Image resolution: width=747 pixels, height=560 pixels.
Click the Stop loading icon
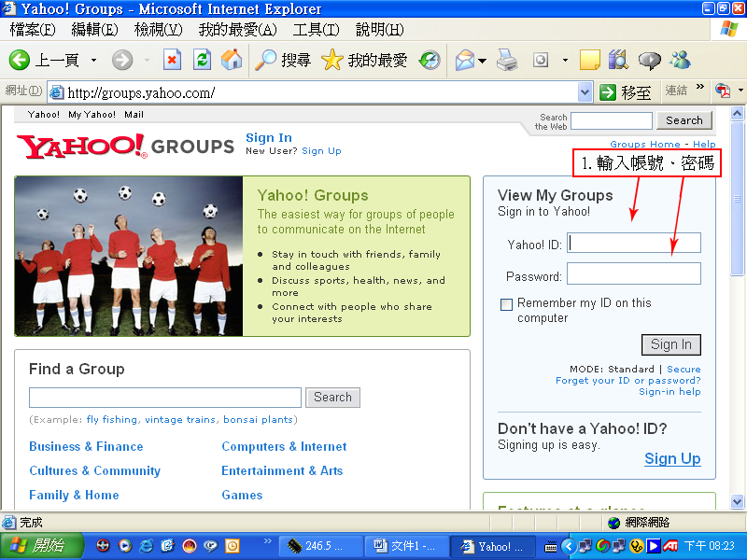point(172,61)
